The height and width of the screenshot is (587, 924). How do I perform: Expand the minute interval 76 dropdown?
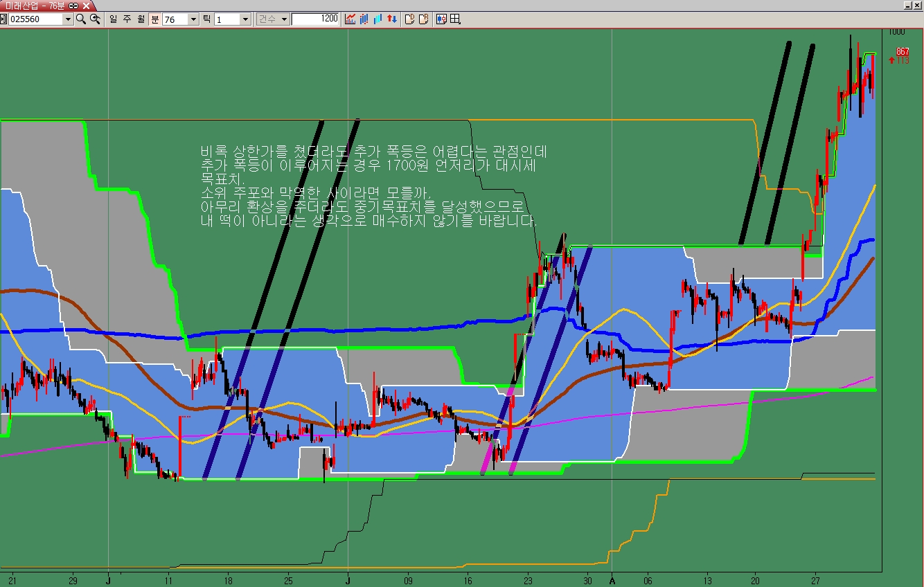pos(193,19)
